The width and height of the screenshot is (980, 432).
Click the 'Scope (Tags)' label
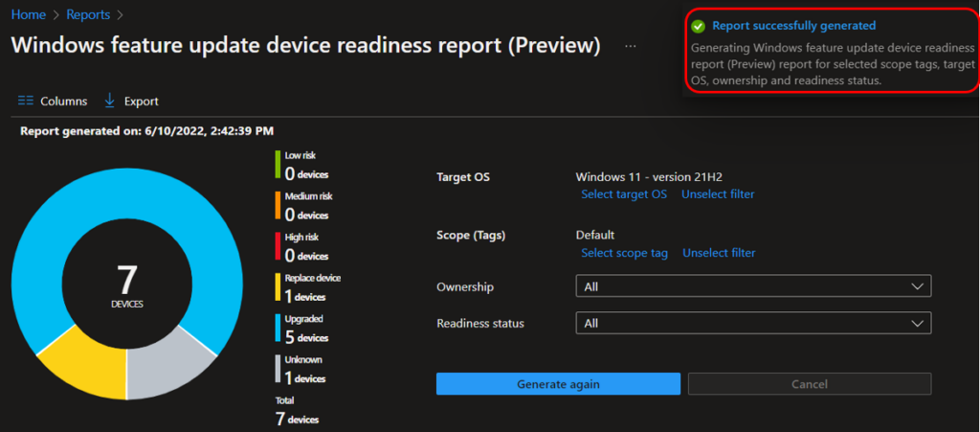[471, 236]
